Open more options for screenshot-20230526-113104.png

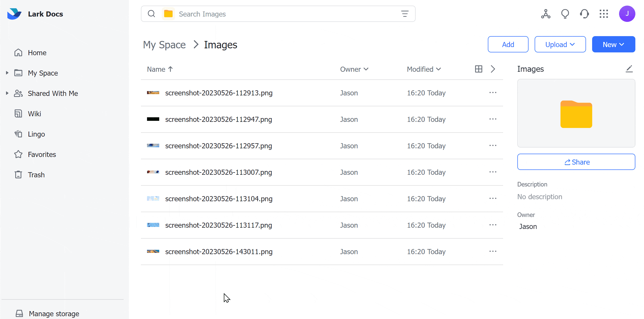click(x=493, y=199)
